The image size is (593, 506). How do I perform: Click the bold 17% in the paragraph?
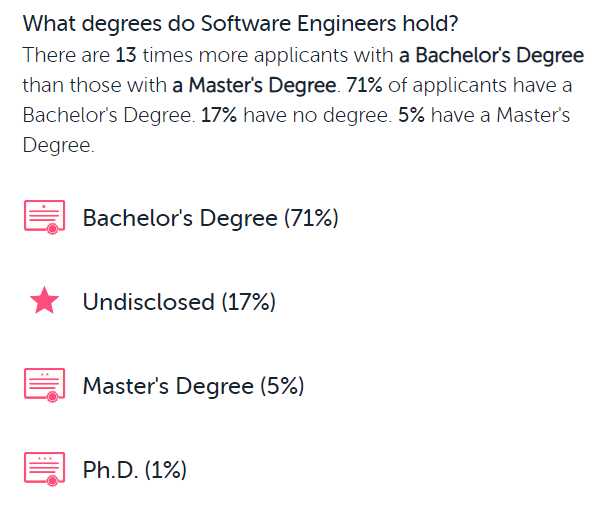219,115
